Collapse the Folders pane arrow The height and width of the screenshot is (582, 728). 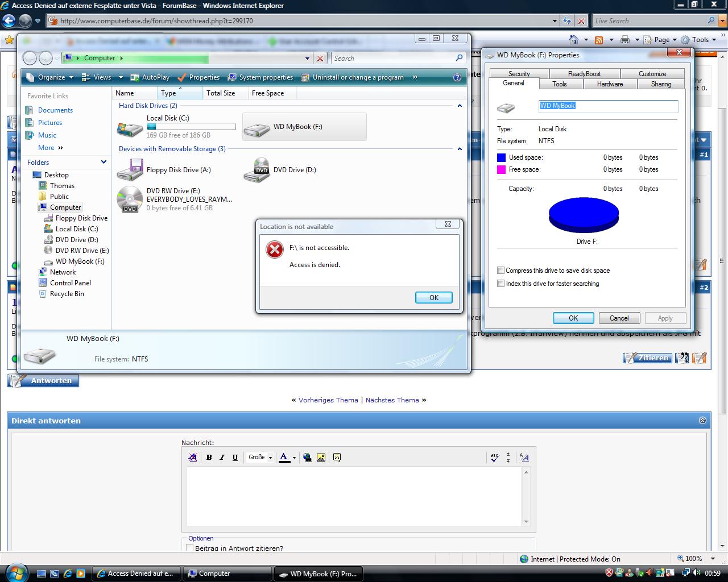pyautogui.click(x=104, y=162)
